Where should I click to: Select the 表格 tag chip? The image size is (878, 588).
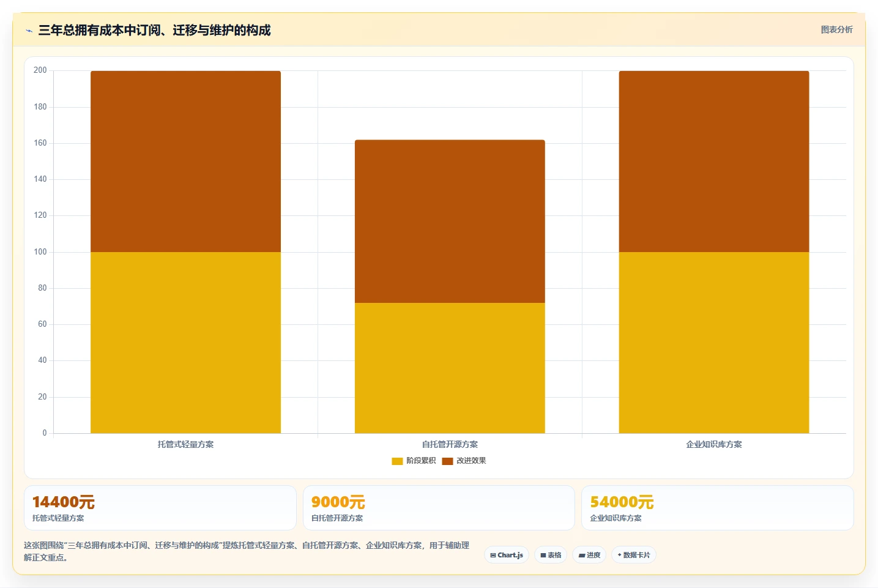tap(551, 555)
